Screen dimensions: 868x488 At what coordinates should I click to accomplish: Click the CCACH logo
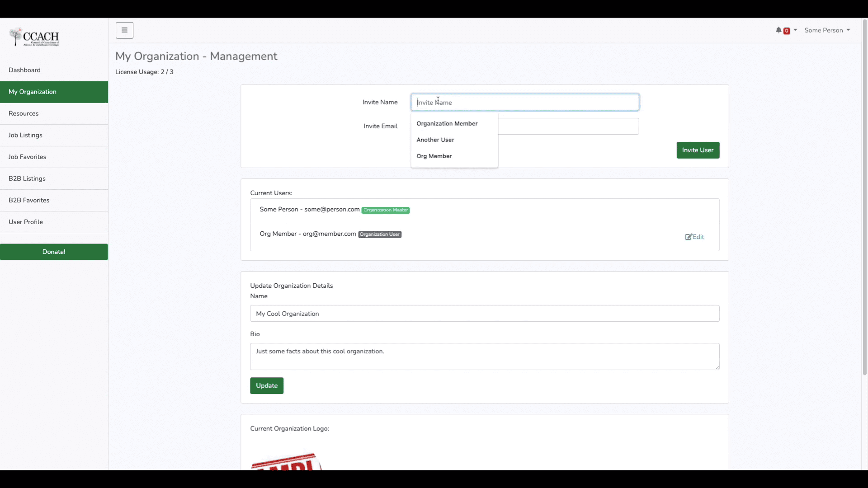coord(35,38)
